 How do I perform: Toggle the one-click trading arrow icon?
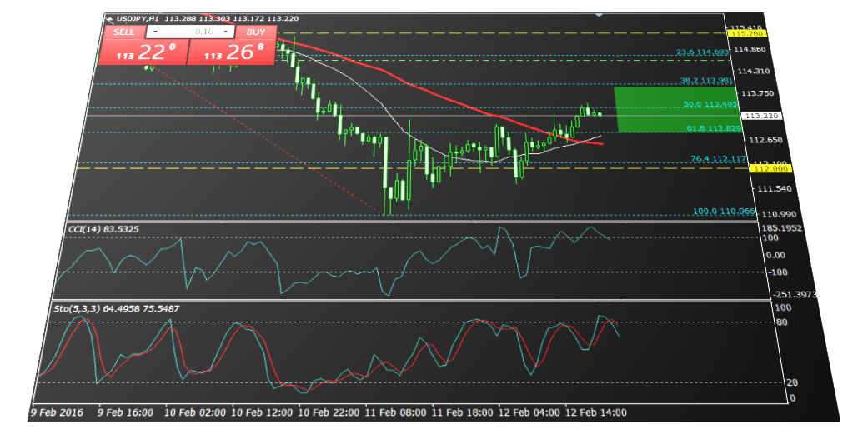[x=109, y=19]
